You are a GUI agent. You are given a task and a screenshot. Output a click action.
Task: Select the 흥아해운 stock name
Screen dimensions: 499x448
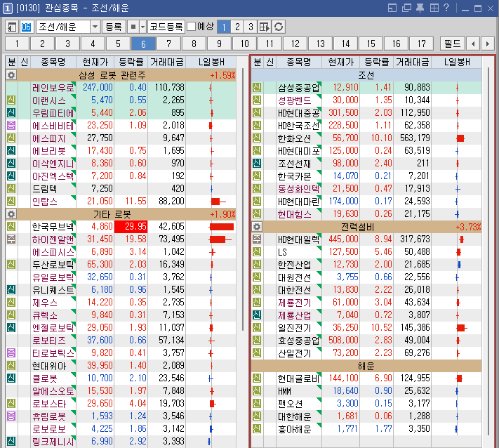[x=294, y=428]
